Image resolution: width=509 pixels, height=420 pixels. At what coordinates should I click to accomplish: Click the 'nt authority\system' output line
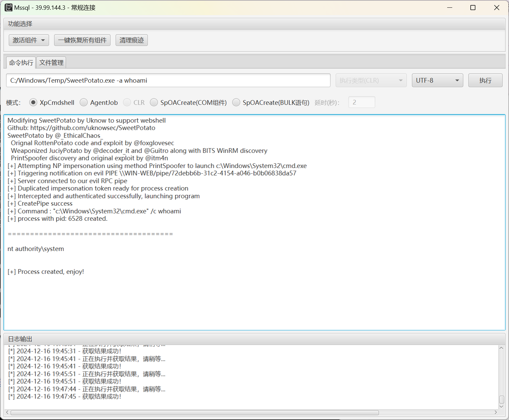tap(36, 249)
